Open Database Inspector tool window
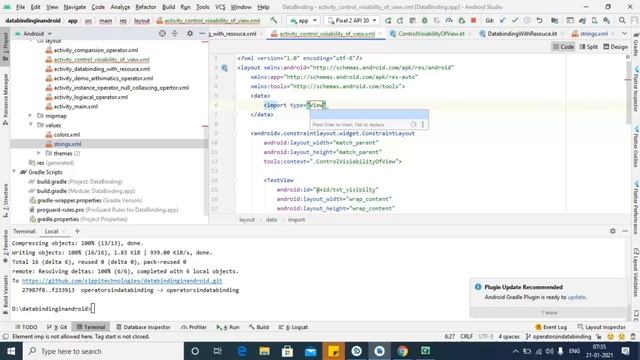Viewport: 640px width, 360px height. click(143, 327)
